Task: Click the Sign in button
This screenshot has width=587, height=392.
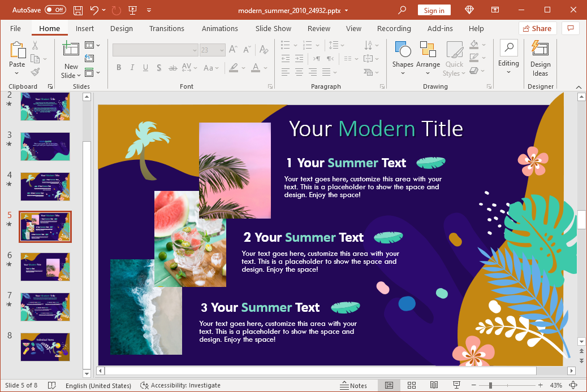Action: [434, 10]
